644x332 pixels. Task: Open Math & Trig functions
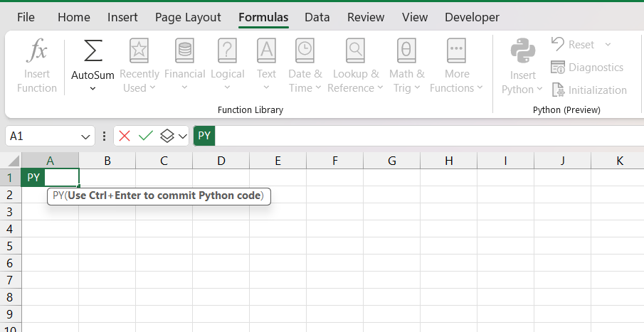[x=406, y=65]
